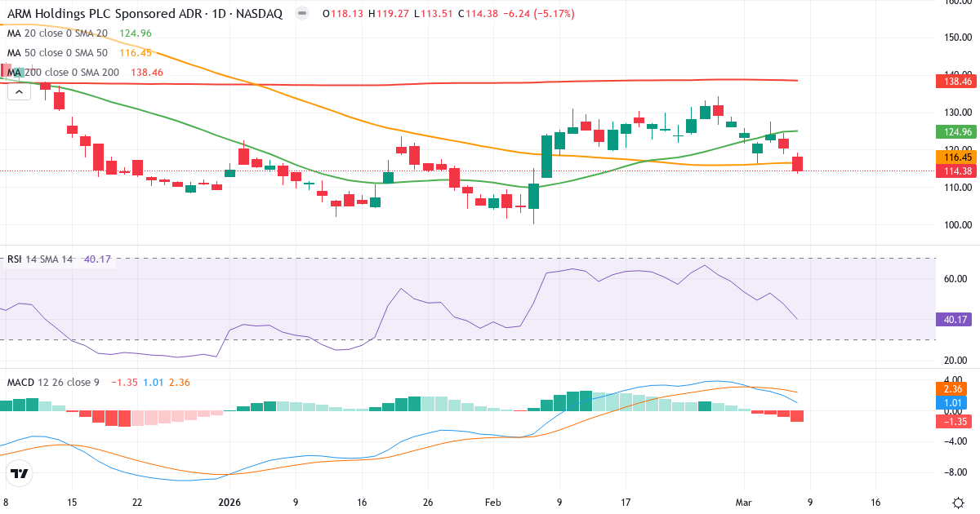Click the purple 40.17 RSI price badge
The image size is (980, 514).
click(954, 321)
